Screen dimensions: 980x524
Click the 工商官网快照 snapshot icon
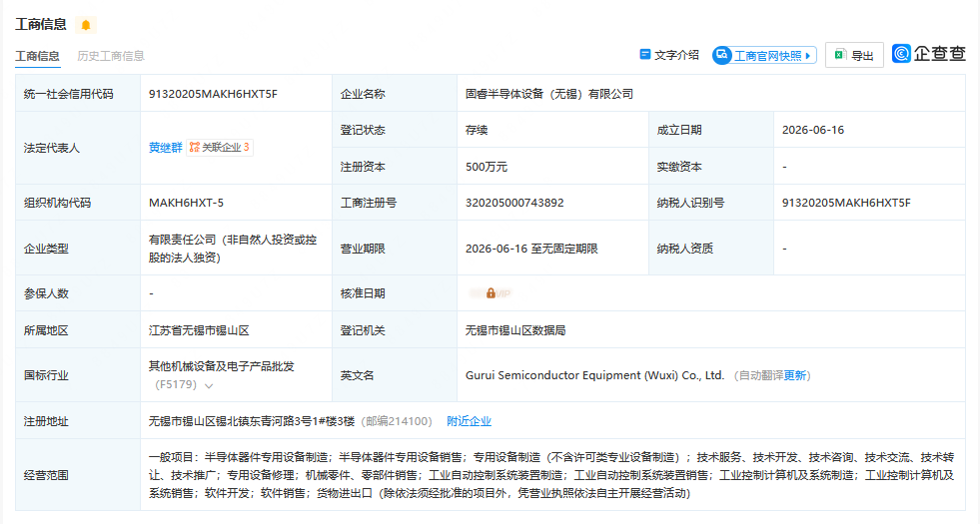722,56
